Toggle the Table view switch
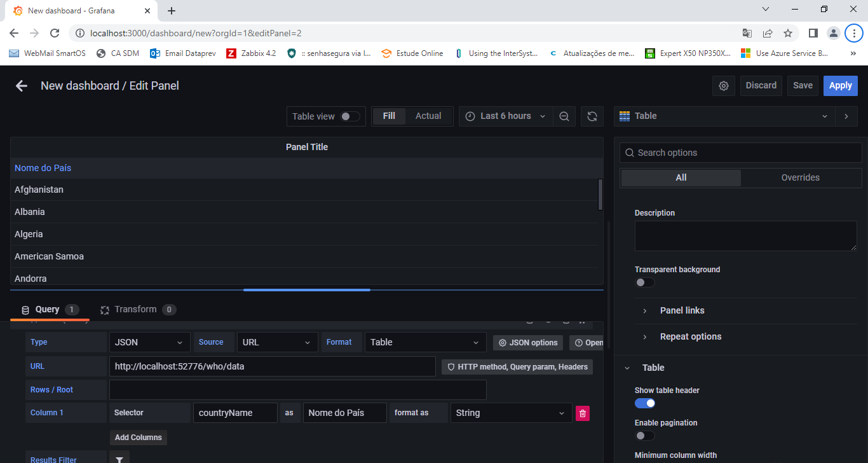The width and height of the screenshot is (868, 463). tap(349, 116)
